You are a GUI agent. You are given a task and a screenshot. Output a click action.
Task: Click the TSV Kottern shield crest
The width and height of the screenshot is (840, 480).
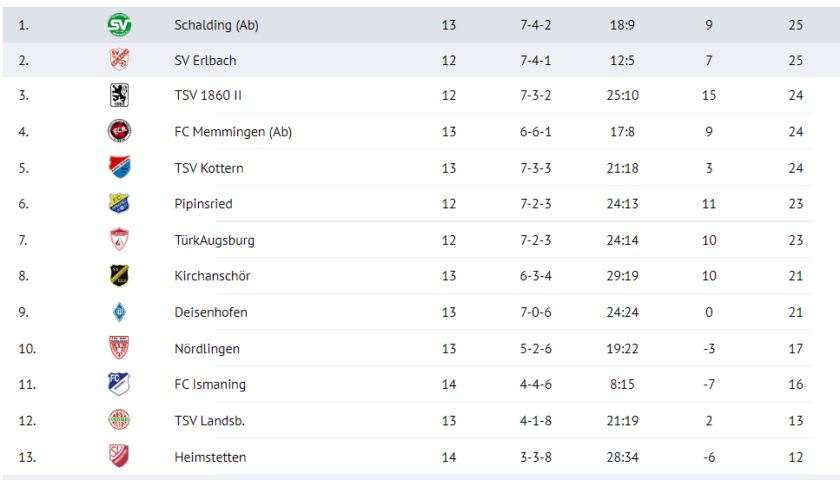pos(119,167)
